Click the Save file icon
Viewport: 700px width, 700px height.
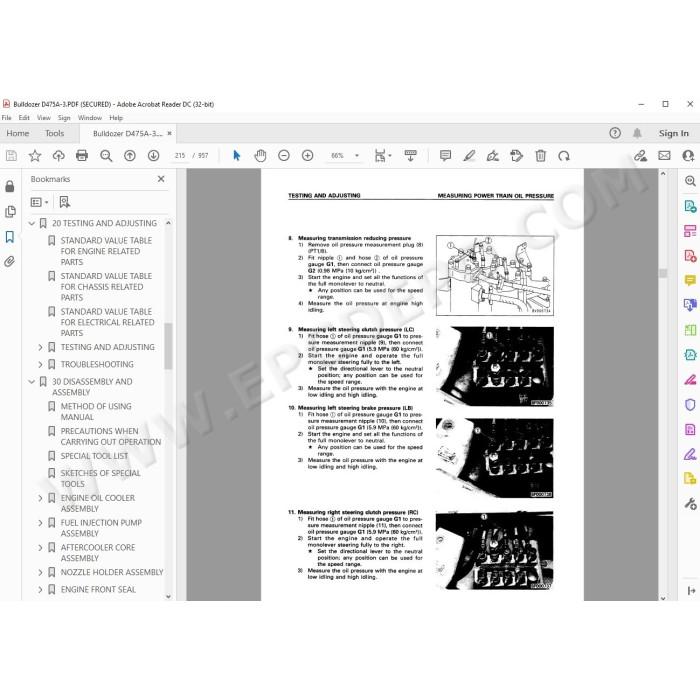pos(12,156)
